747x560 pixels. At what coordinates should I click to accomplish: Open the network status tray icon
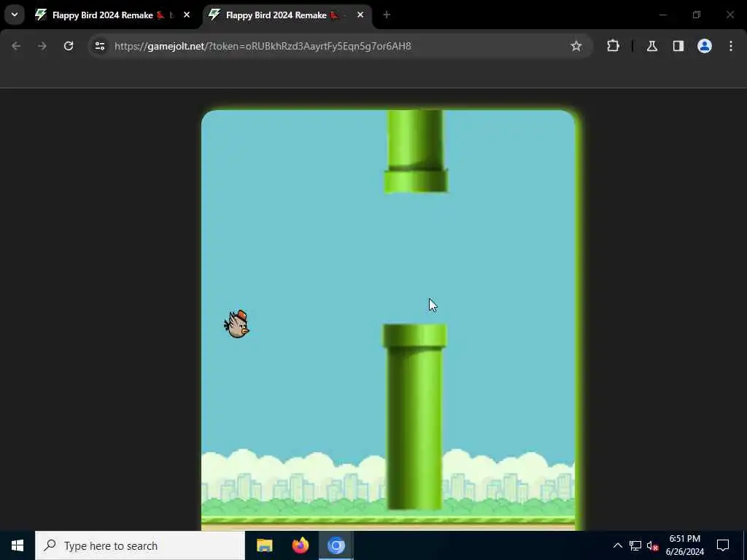635,545
